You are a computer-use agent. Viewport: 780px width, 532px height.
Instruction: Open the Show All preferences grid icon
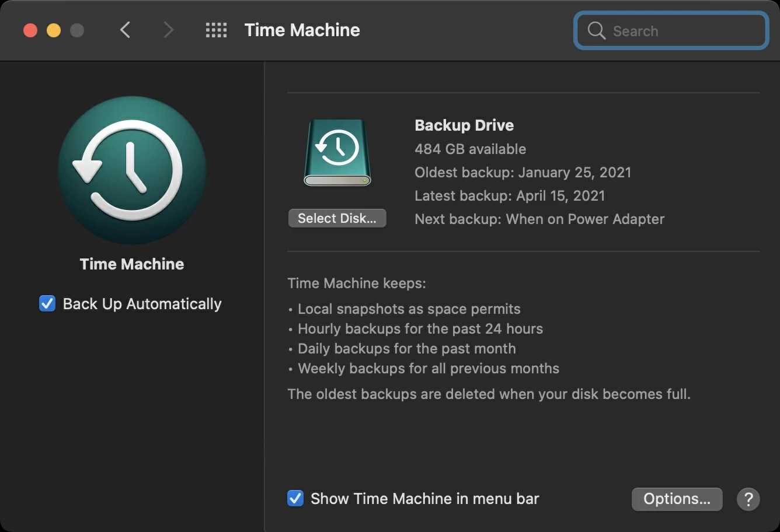pyautogui.click(x=216, y=30)
